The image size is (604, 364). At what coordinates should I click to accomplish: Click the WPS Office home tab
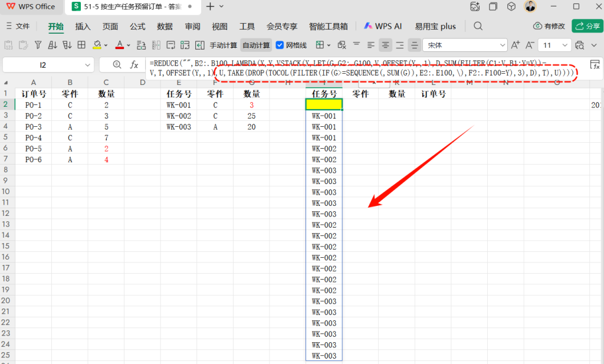[31, 6]
